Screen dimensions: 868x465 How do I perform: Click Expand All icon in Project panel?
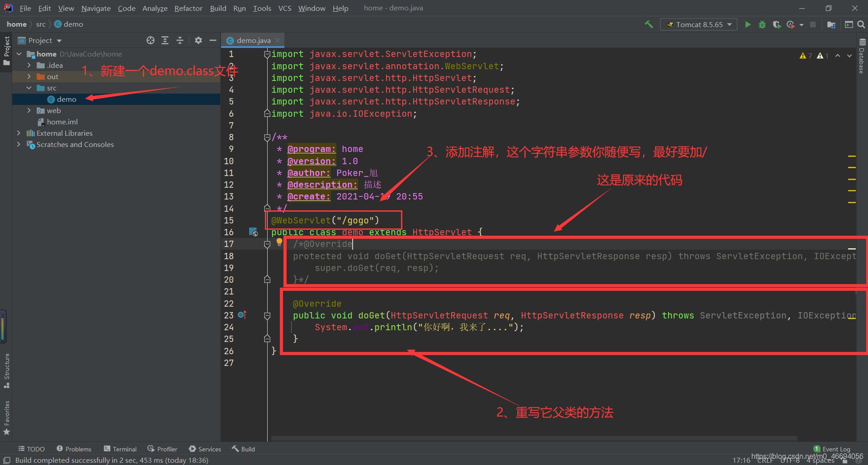pyautogui.click(x=165, y=40)
